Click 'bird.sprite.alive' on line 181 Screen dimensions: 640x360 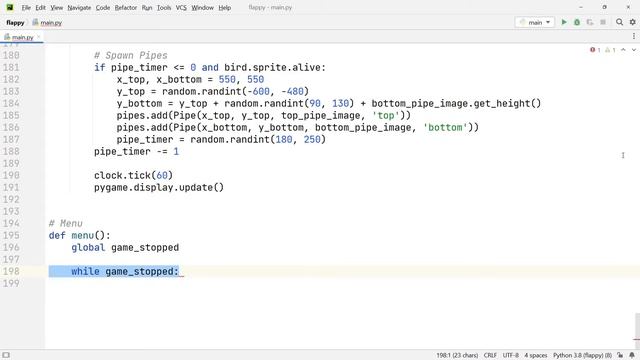point(272,67)
